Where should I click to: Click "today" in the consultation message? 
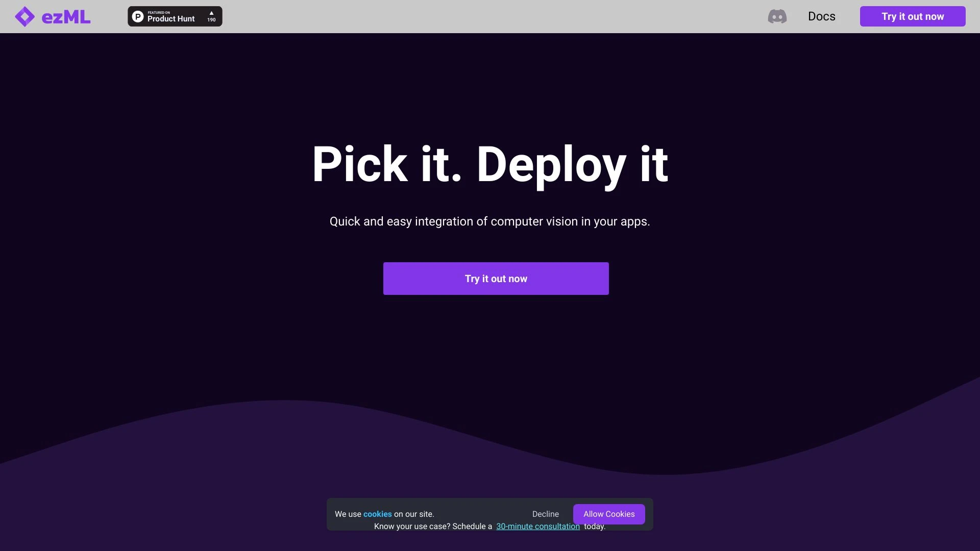click(595, 526)
